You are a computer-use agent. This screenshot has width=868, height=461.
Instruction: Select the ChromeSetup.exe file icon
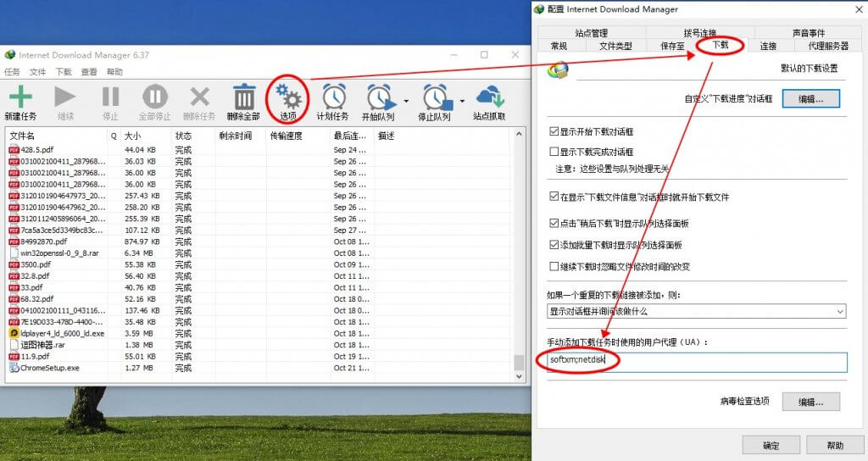[14, 368]
